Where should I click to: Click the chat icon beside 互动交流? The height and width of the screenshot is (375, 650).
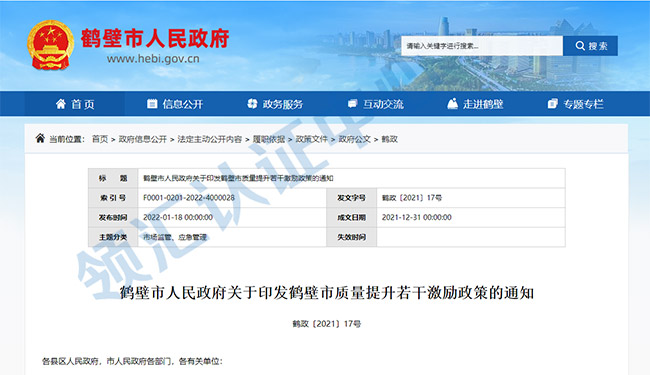point(352,104)
